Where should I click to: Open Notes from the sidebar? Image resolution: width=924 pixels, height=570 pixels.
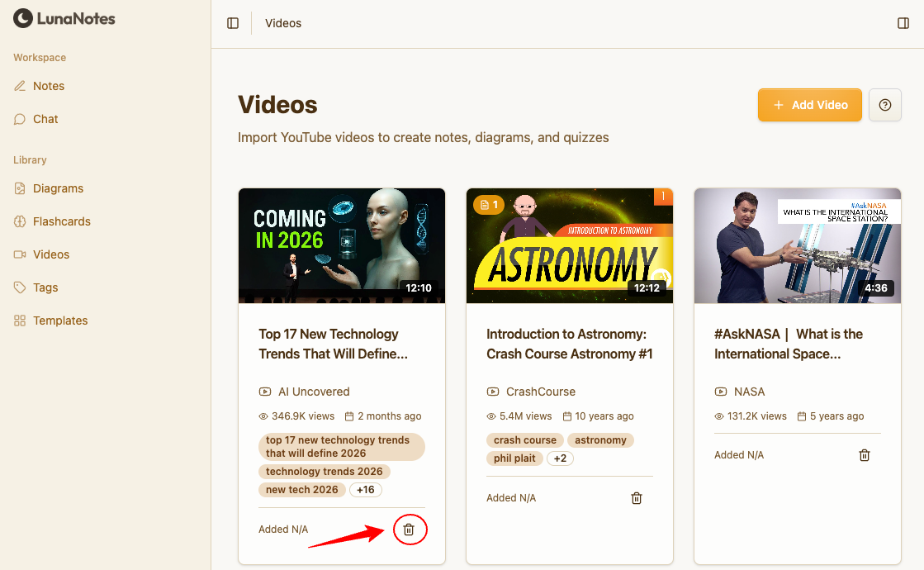click(x=48, y=86)
